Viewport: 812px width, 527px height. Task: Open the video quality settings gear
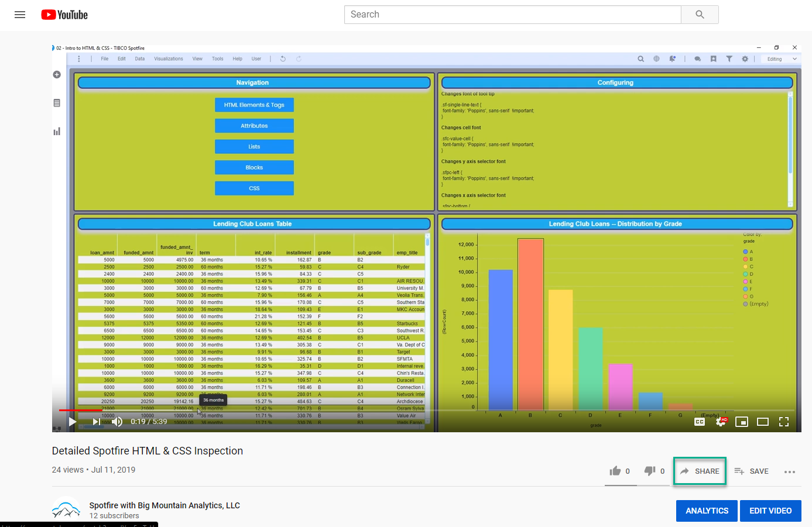pos(720,421)
